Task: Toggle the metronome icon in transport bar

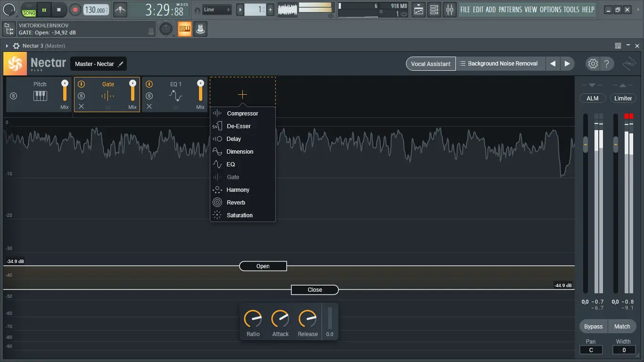Action: click(120, 9)
